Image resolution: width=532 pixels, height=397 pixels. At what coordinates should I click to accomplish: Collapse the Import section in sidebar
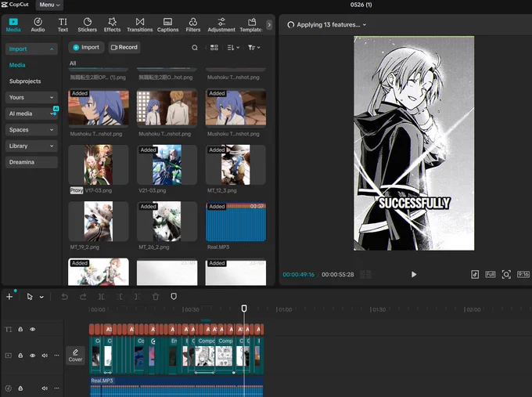31,49
